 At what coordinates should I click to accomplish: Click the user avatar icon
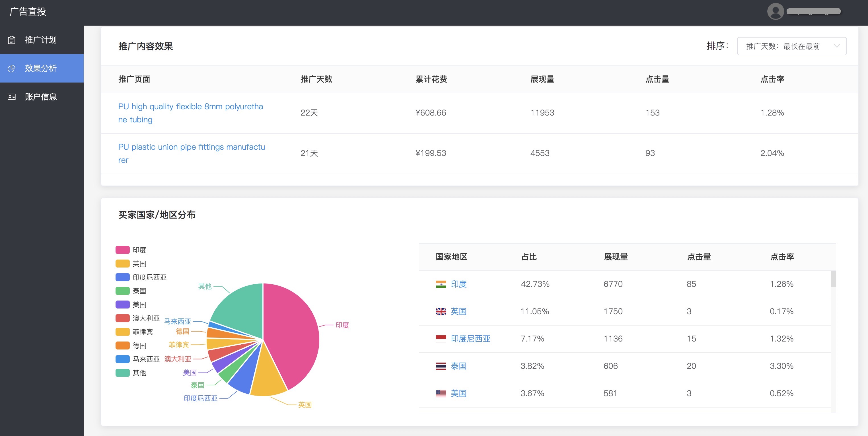(x=775, y=11)
